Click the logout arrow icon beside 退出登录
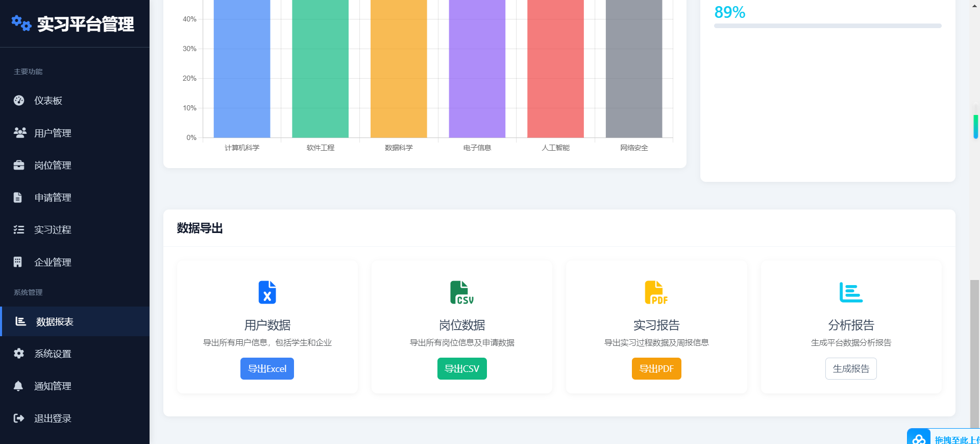This screenshot has height=444, width=980. click(19, 418)
